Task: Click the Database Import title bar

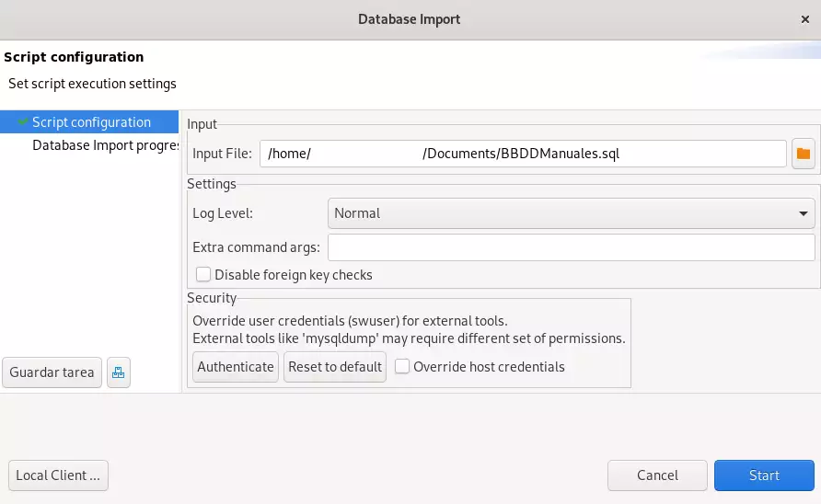Action: coord(410,19)
